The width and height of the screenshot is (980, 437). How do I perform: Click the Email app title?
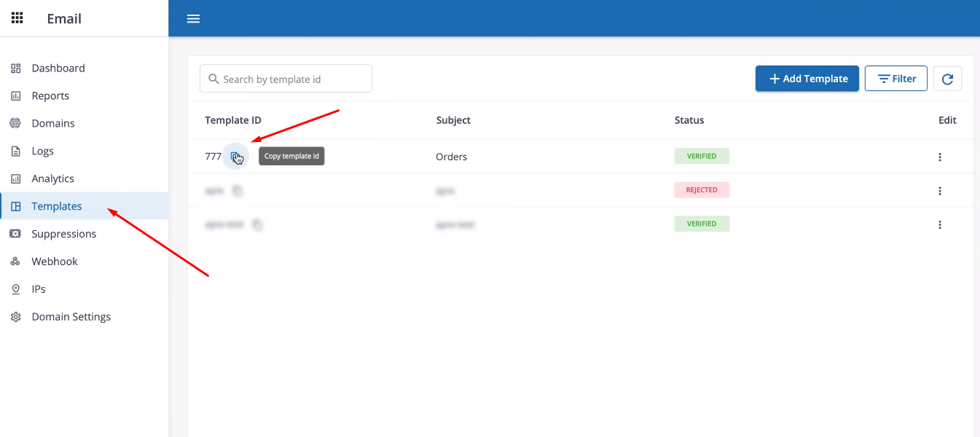[64, 19]
